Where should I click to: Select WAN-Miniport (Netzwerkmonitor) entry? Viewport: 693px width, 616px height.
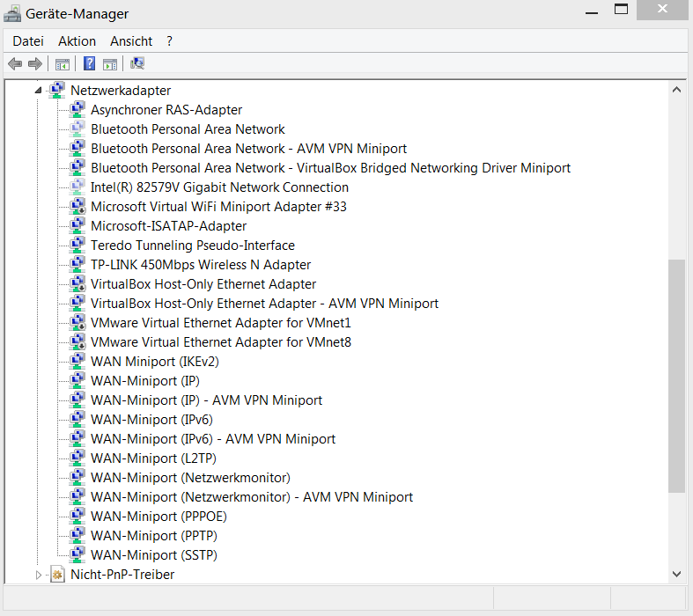tap(190, 477)
